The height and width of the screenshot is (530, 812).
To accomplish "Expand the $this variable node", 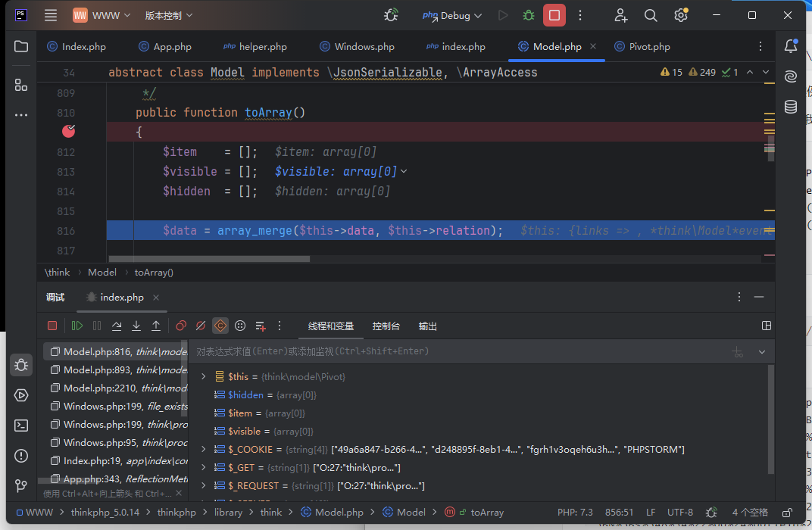I will 203,376.
